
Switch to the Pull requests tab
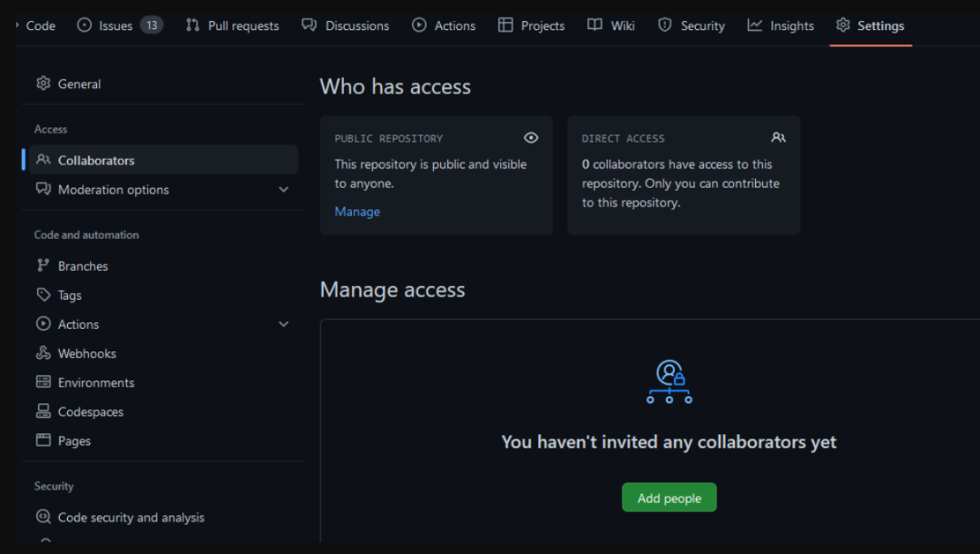tap(232, 25)
